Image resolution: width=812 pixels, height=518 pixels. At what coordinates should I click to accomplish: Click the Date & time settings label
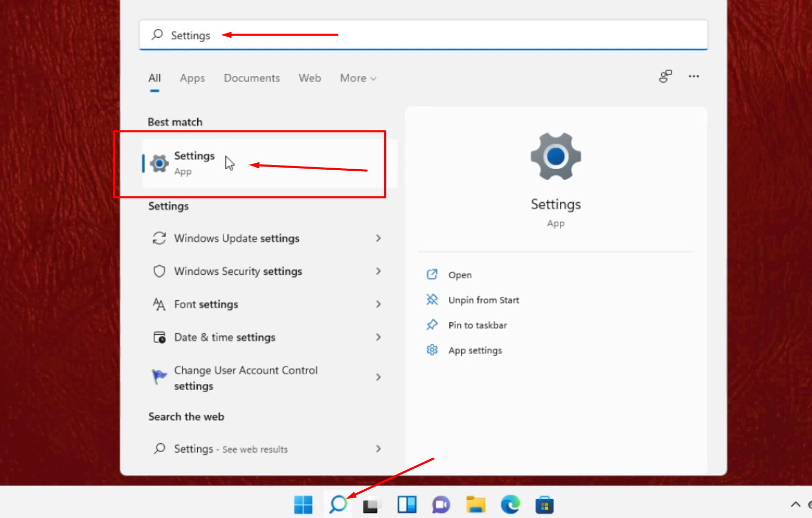[225, 337]
